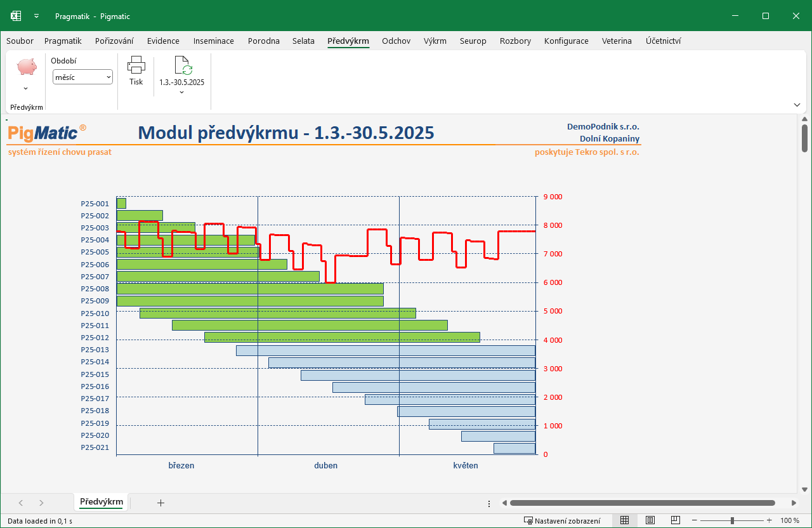
Task: Click the 100 % zoom level
Action: [790, 520]
